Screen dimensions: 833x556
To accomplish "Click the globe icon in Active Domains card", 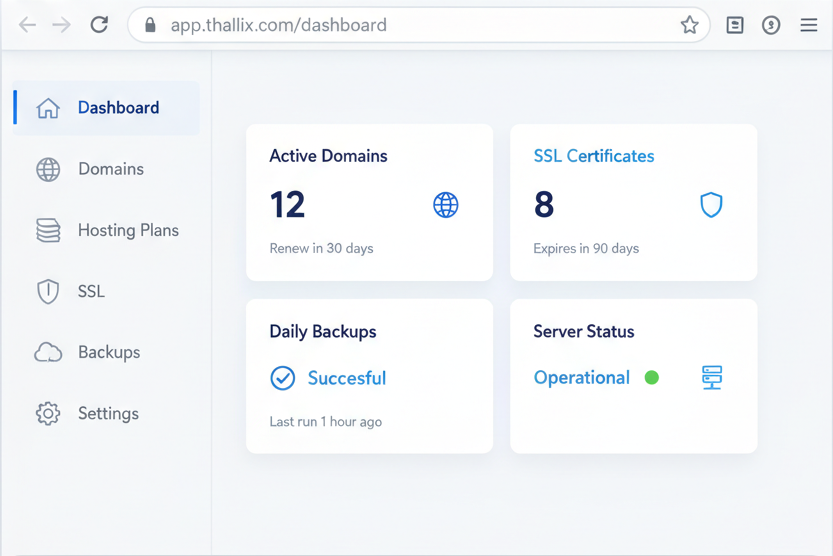I will pyautogui.click(x=445, y=205).
